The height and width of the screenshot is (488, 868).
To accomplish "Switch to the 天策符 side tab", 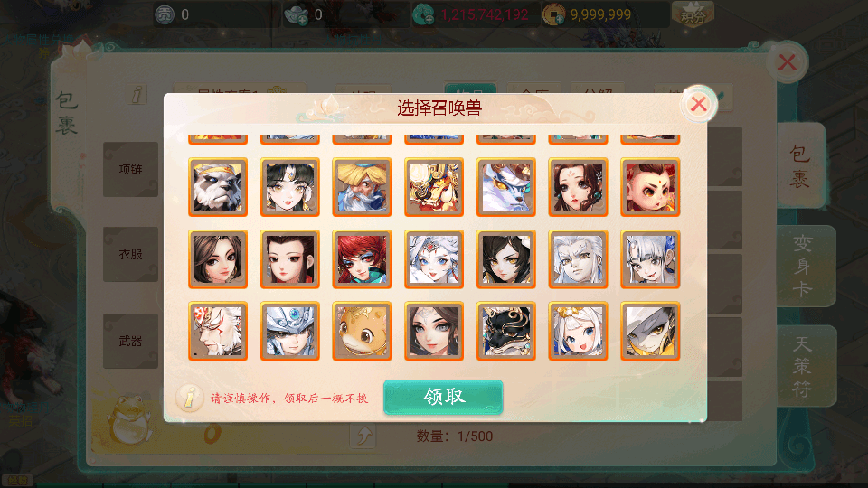I will point(805,366).
